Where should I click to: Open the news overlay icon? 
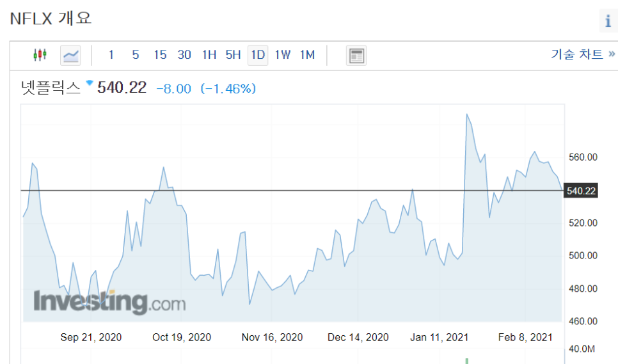(356, 55)
